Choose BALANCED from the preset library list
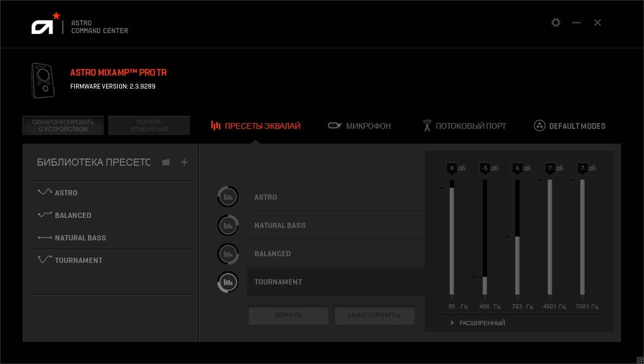The width and height of the screenshot is (644, 364). coord(73,215)
